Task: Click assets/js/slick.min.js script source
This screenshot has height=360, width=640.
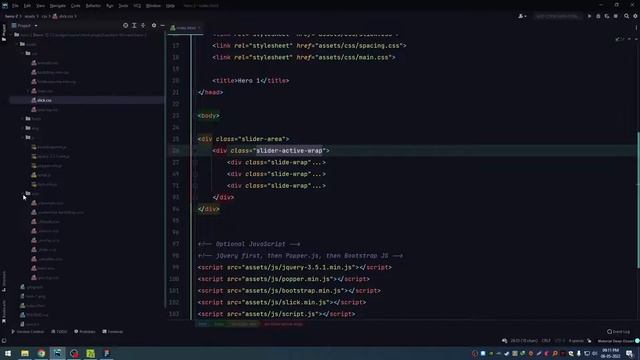Action: (x=285, y=302)
